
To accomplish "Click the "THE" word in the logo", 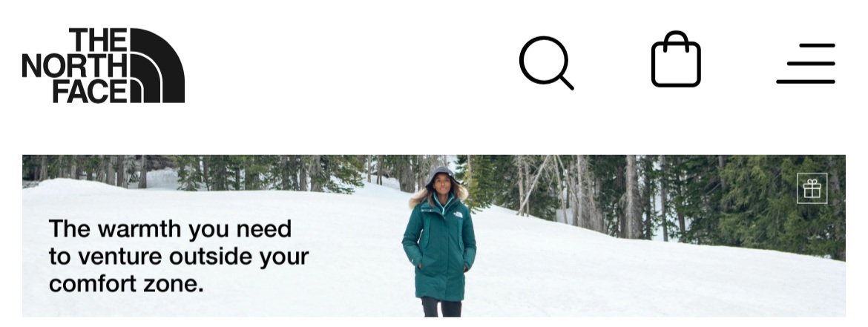I will (x=99, y=40).
